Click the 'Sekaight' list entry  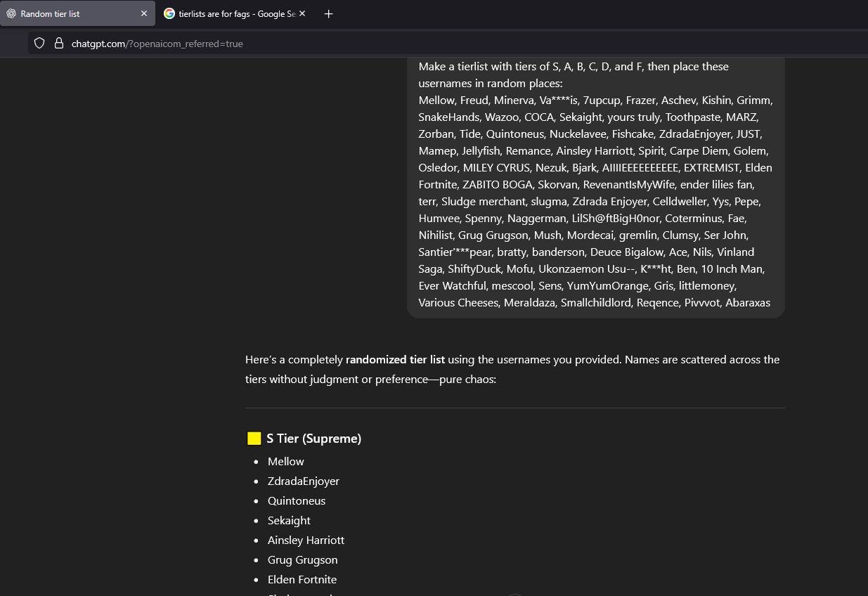(x=289, y=520)
